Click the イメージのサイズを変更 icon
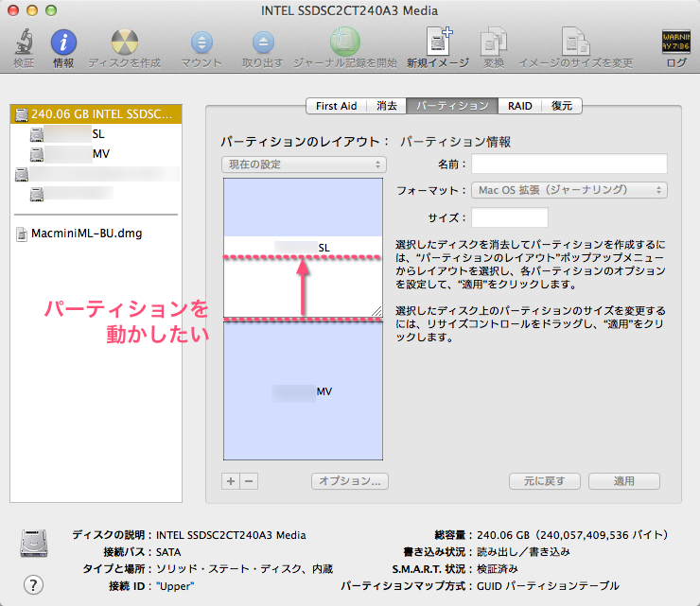This screenshot has width=700, height=606. coord(576,42)
